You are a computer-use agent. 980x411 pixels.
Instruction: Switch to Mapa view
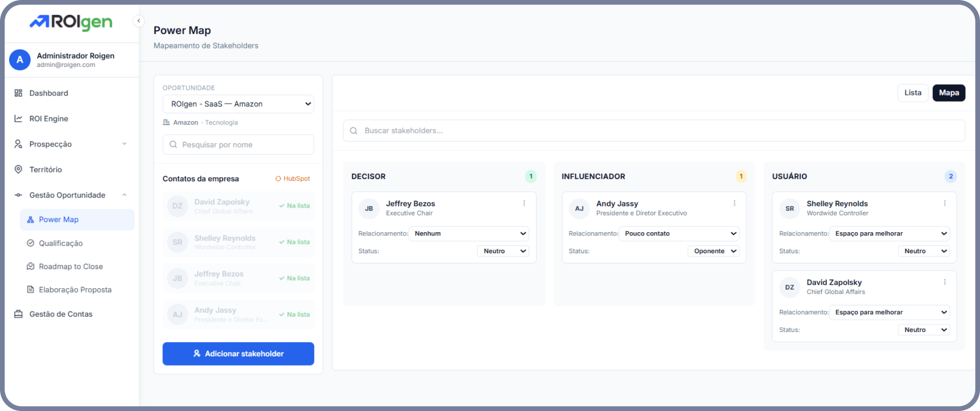948,93
